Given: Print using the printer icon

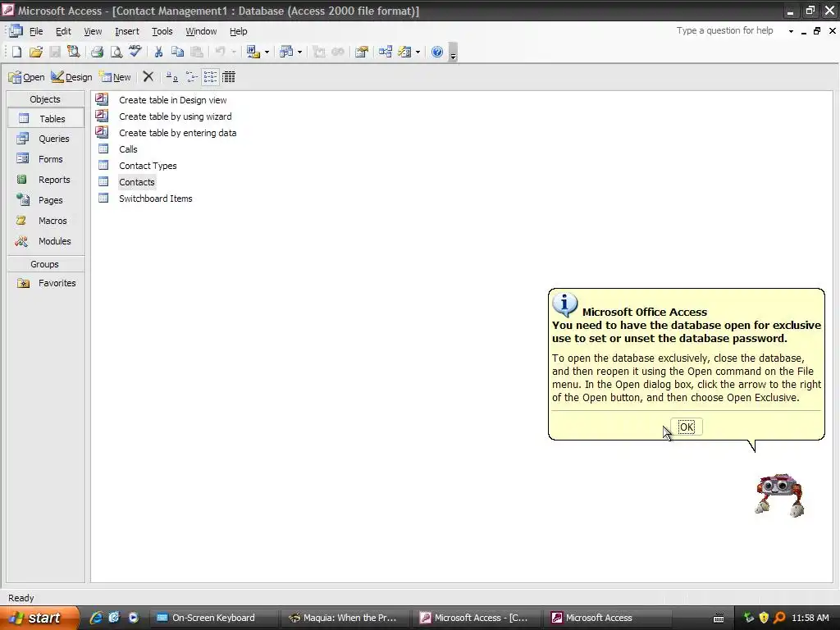Looking at the screenshot, I should tap(97, 52).
